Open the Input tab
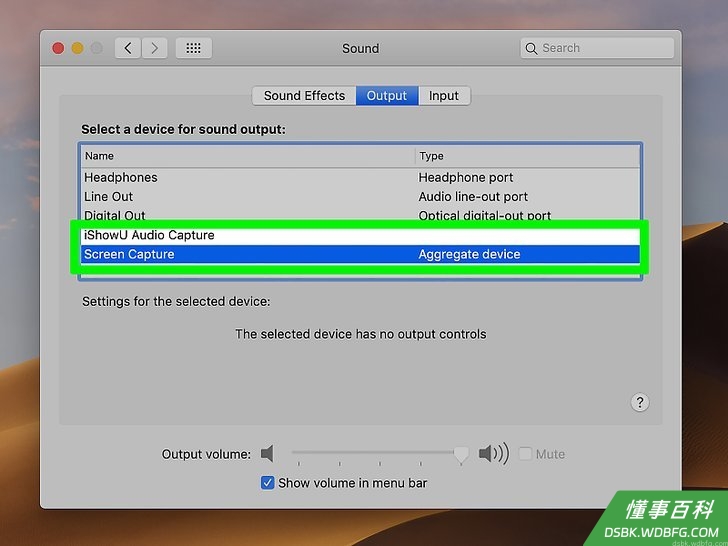This screenshot has width=728, height=546. pyautogui.click(x=444, y=96)
